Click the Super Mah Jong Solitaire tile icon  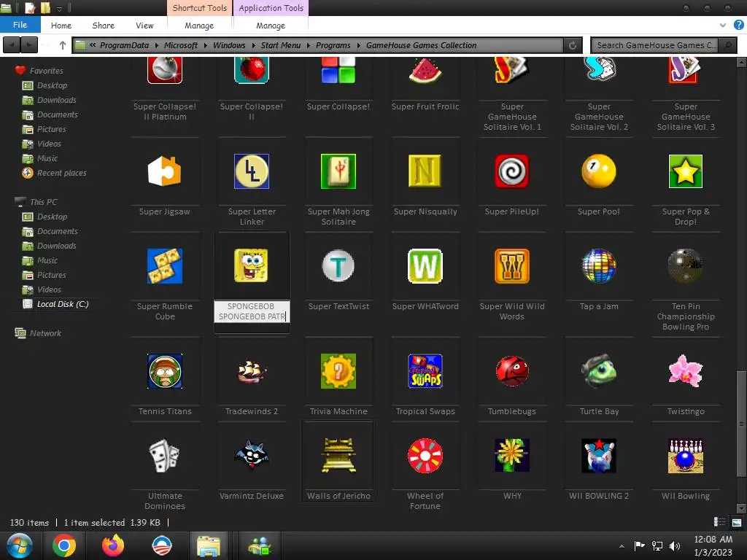coord(338,171)
